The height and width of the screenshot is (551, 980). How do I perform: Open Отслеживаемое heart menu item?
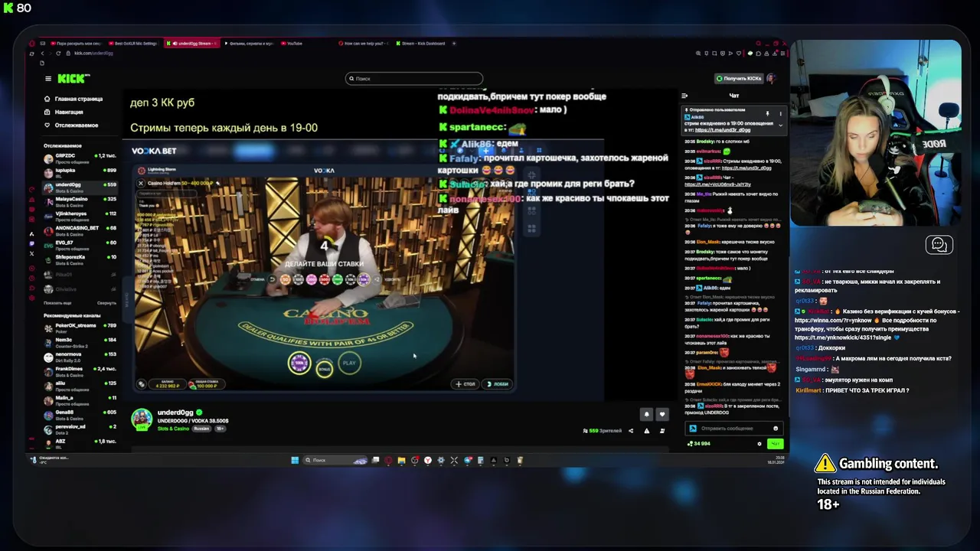(x=70, y=125)
